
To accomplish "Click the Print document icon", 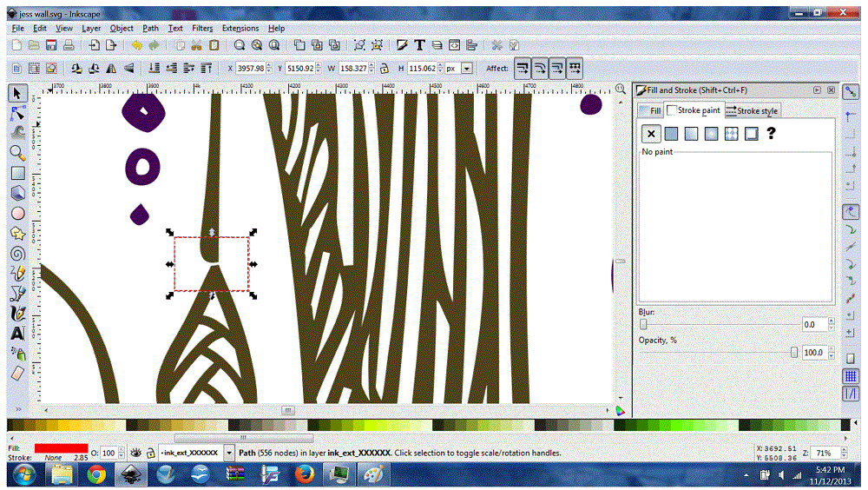I will tap(69, 45).
